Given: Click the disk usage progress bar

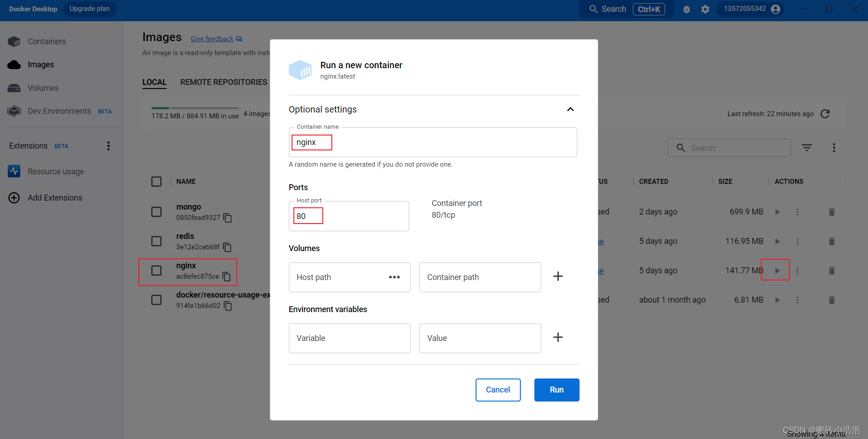Looking at the screenshot, I should point(195,108).
